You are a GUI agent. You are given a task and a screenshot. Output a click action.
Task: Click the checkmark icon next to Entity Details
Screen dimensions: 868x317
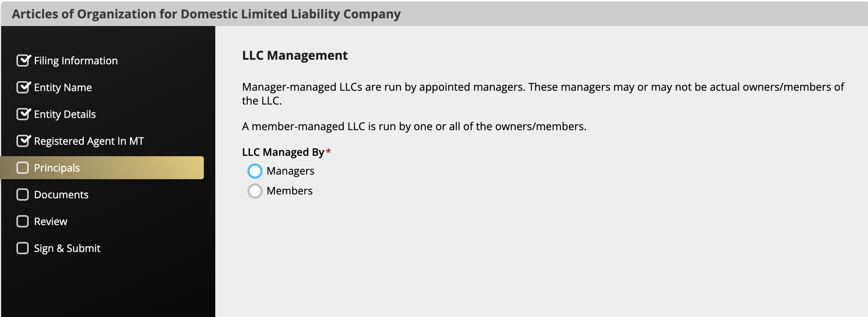click(x=23, y=114)
